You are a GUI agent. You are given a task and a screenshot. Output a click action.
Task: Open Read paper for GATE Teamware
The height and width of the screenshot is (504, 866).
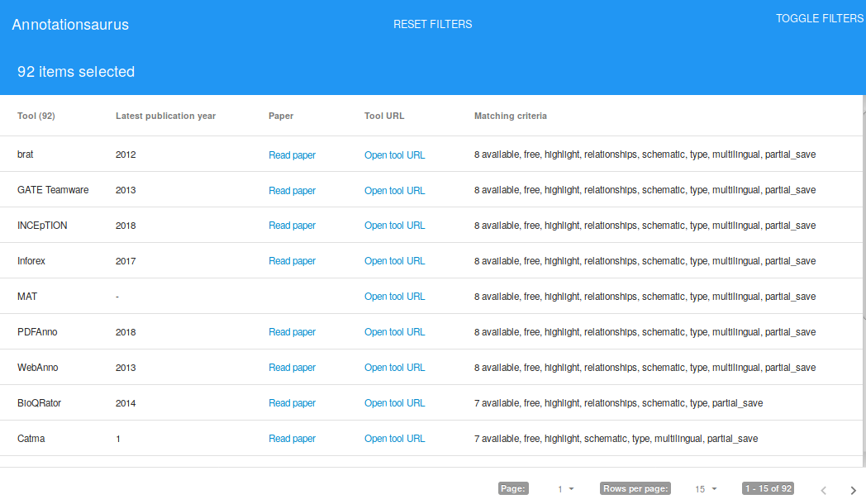292,191
